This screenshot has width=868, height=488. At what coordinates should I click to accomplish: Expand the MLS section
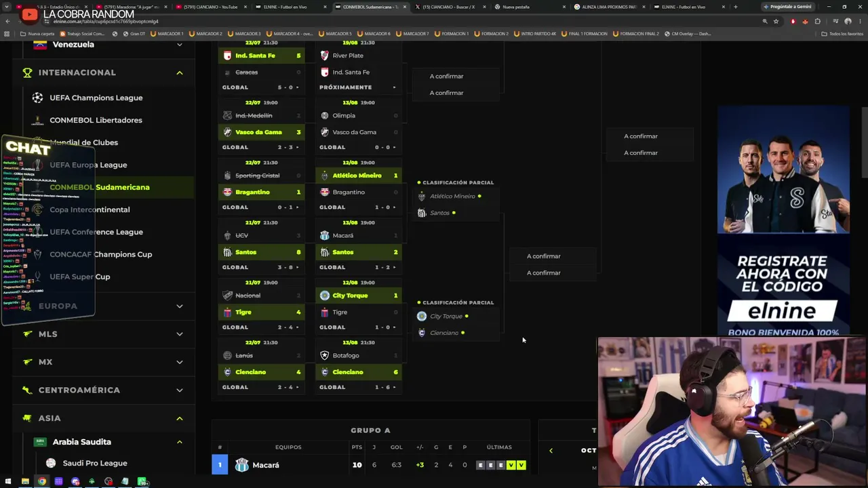click(180, 334)
